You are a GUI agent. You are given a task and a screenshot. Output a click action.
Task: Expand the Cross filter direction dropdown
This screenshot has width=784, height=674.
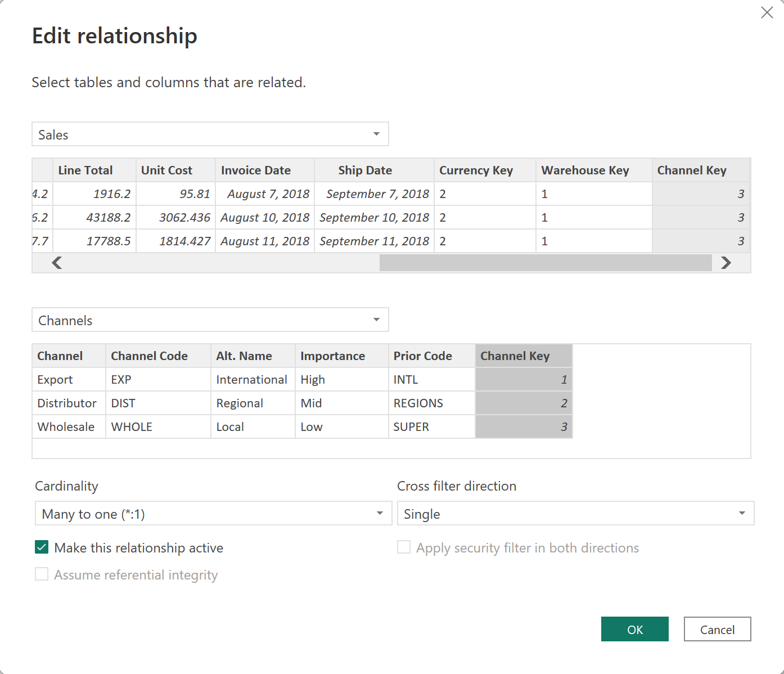point(576,514)
